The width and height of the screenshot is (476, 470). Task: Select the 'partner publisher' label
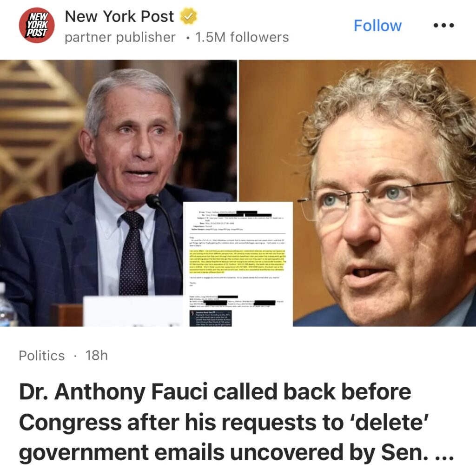pos(120,37)
